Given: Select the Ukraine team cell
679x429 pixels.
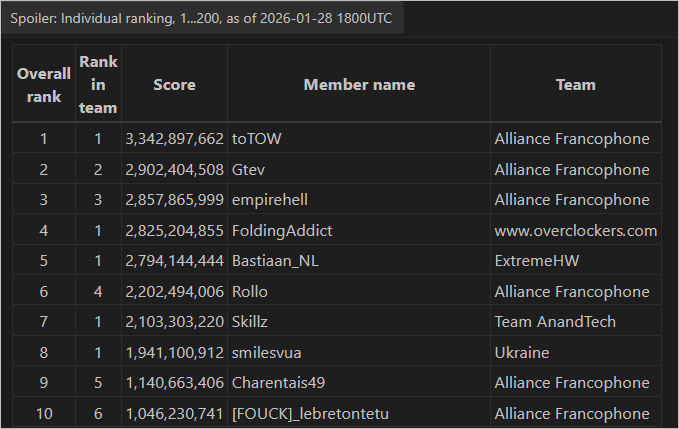Looking at the screenshot, I should click(523, 353).
